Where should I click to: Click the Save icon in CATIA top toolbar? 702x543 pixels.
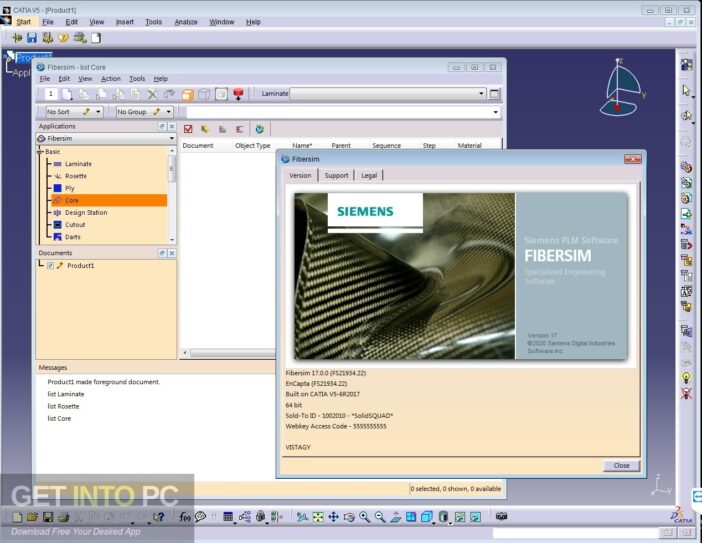[x=31, y=38]
